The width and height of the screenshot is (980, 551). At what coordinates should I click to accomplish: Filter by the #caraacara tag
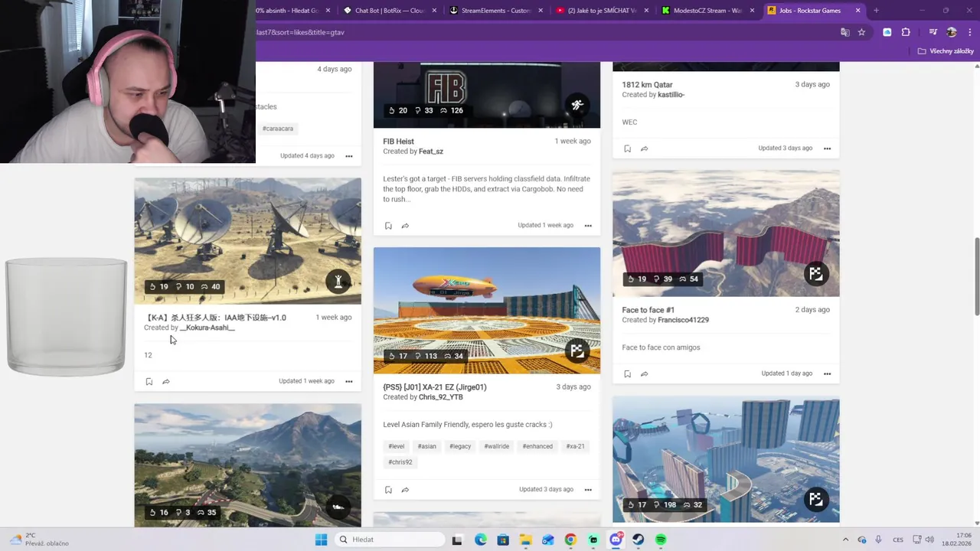click(278, 129)
